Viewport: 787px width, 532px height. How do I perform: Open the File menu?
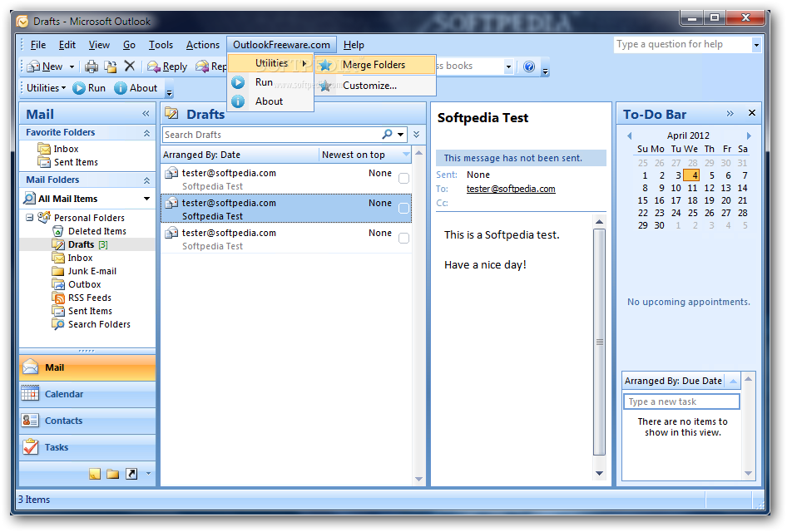pyautogui.click(x=38, y=45)
